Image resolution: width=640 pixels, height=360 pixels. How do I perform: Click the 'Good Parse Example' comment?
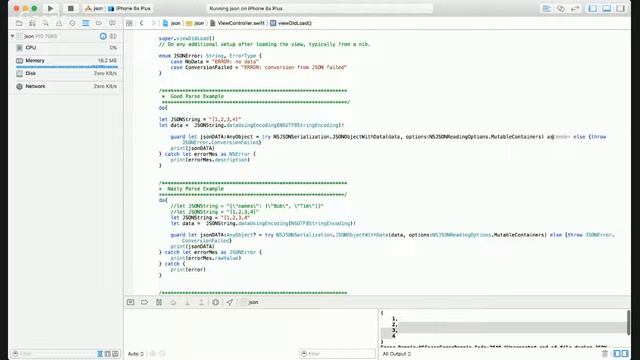point(197,96)
